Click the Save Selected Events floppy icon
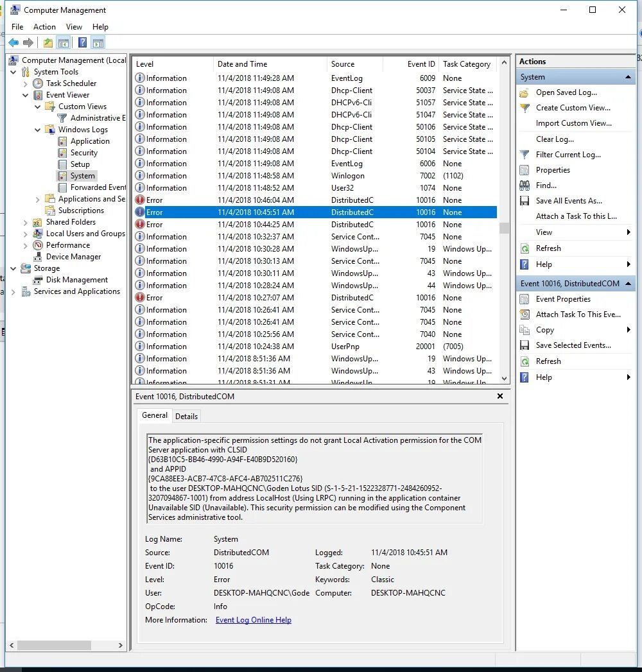 pos(524,345)
